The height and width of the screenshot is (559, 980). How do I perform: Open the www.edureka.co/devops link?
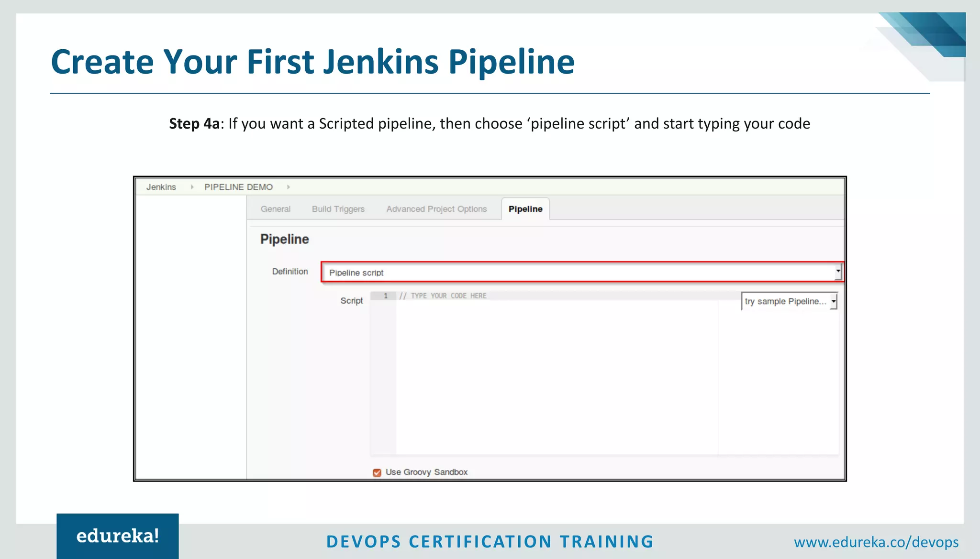tap(876, 542)
